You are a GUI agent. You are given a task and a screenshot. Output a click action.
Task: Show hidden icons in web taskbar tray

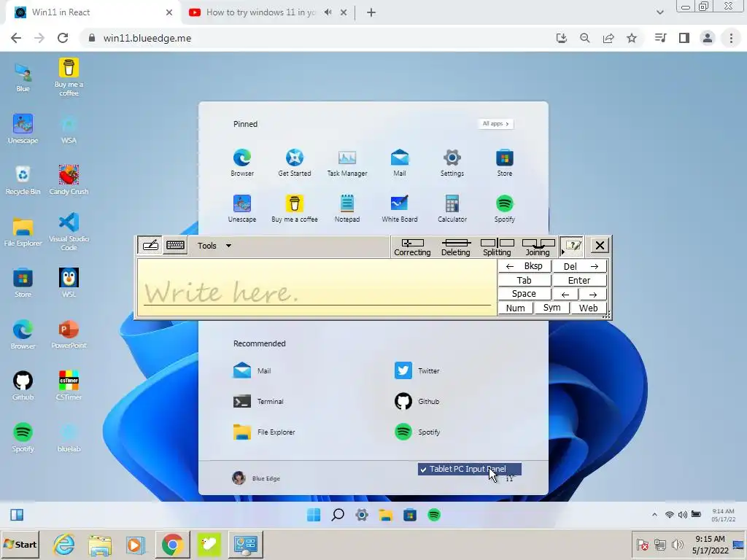coord(654,515)
